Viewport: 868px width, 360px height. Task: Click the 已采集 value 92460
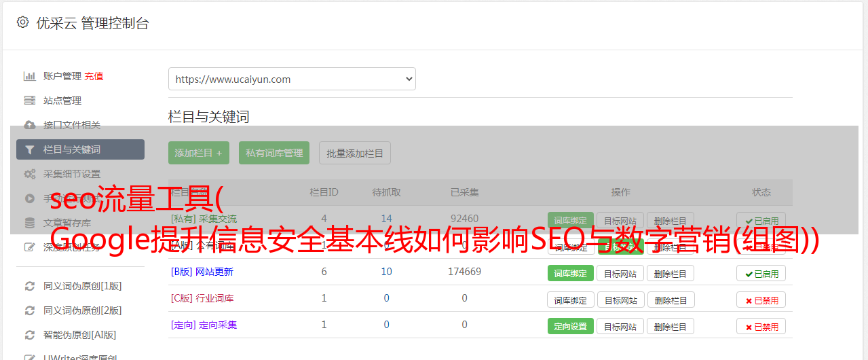(x=464, y=219)
